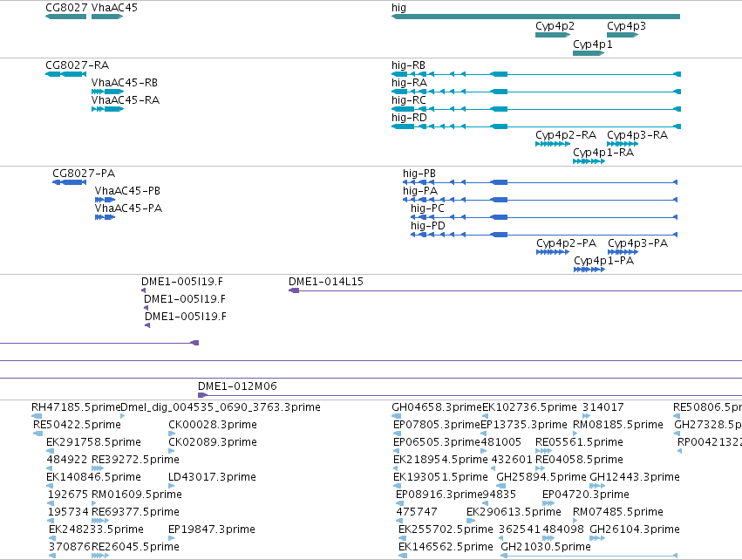This screenshot has height=560, width=742.
Task: Open the hig gene feature
Action: point(535,17)
